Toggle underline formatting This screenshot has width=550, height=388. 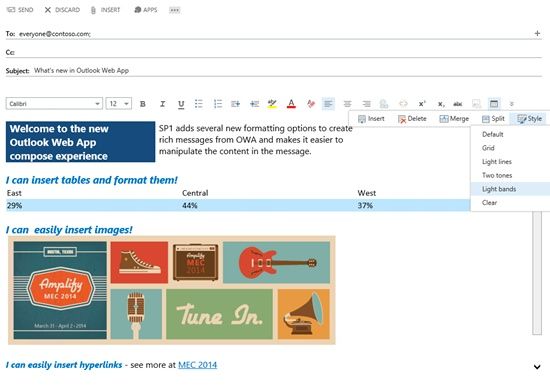pos(181,104)
